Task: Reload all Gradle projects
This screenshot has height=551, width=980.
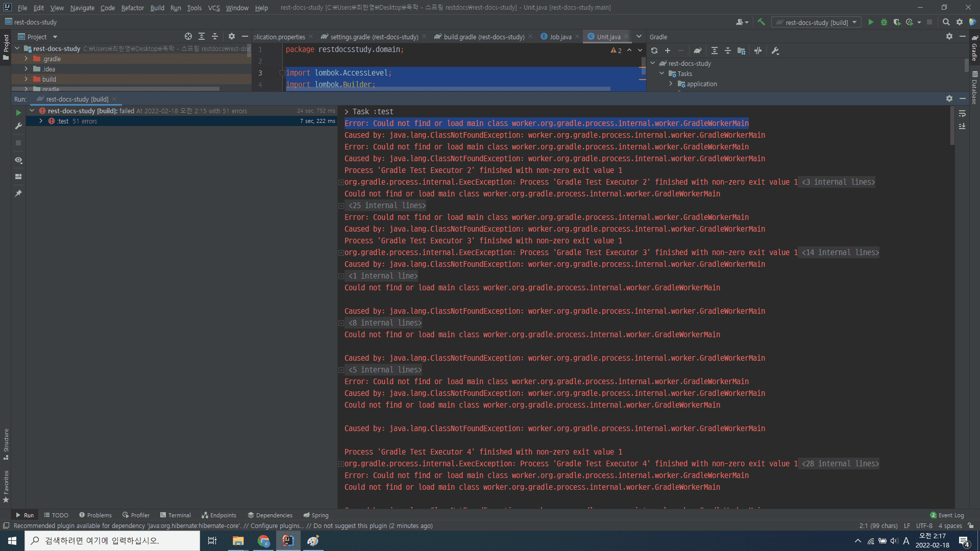Action: point(654,51)
